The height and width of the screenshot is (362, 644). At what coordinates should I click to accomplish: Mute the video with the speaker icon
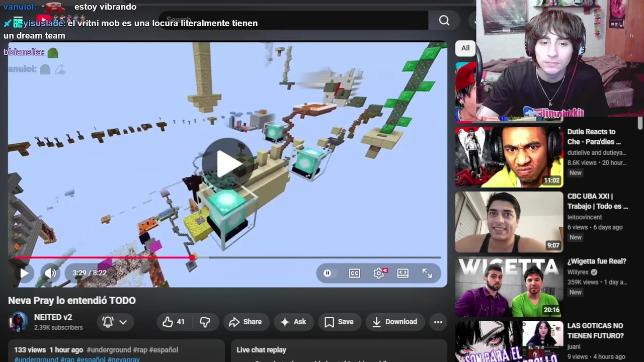coord(50,273)
